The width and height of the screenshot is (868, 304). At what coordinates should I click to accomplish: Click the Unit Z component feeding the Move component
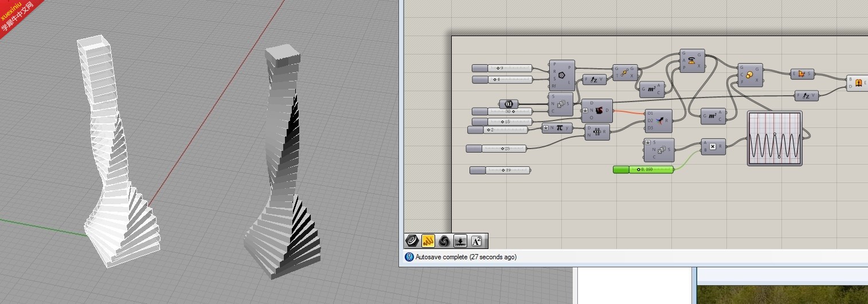595,80
